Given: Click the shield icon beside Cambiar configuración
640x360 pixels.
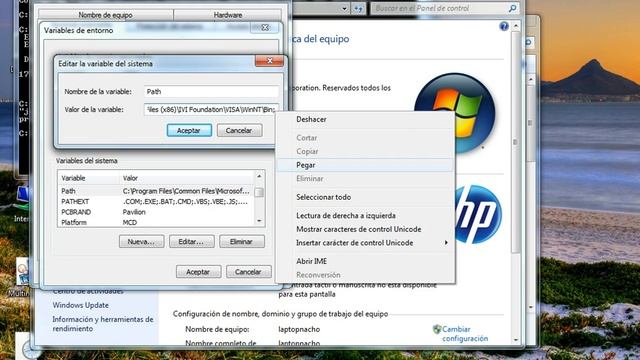Looking at the screenshot, I should point(437,329).
